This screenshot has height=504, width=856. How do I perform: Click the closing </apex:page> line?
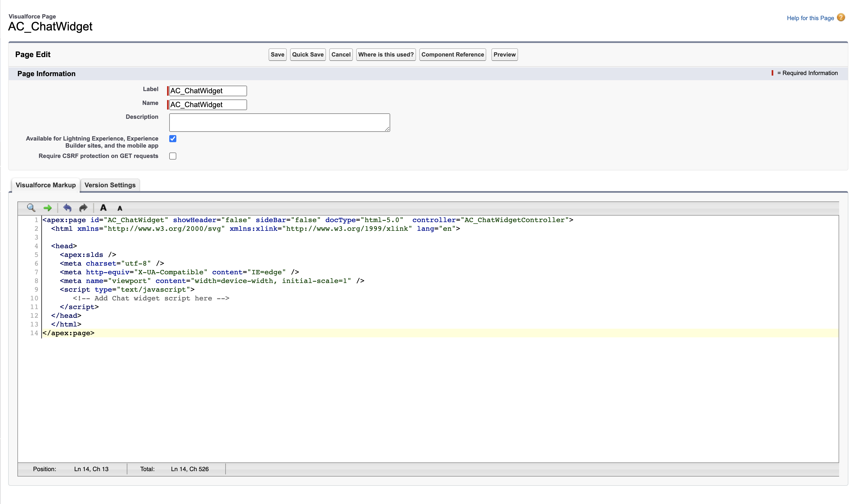[x=68, y=333]
